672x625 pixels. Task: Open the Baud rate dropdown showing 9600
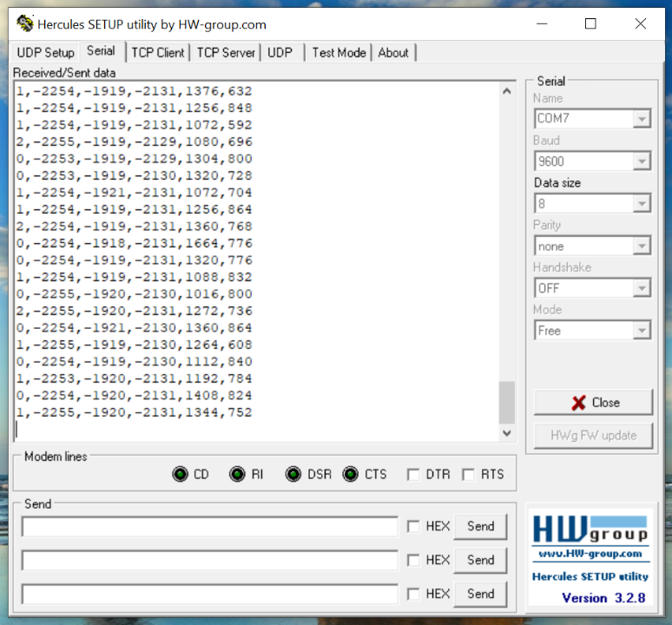642,161
